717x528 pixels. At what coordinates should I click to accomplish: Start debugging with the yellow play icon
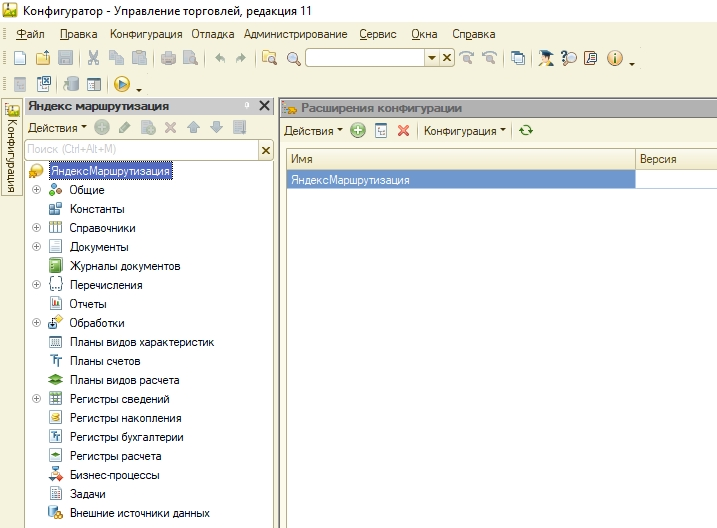tap(122, 85)
